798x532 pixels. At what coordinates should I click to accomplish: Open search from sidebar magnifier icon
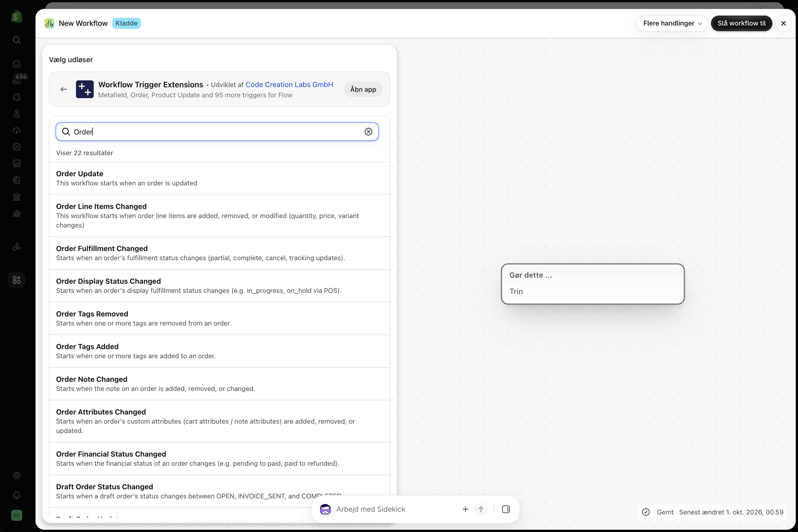[17, 40]
